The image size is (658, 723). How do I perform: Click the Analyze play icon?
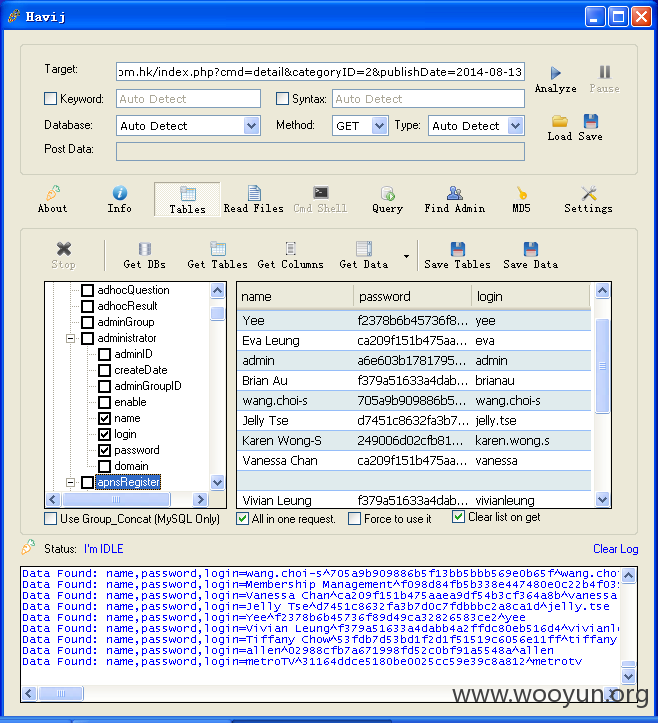(x=555, y=72)
